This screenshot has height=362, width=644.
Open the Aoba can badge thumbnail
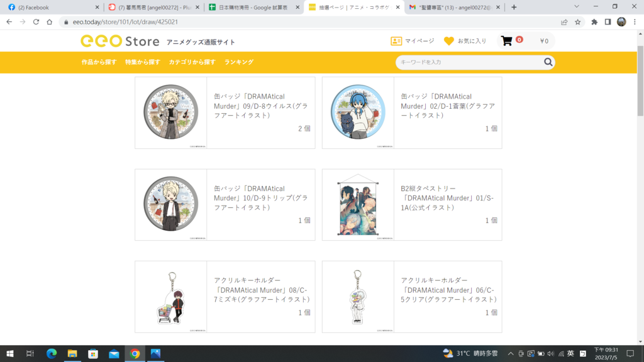click(358, 112)
